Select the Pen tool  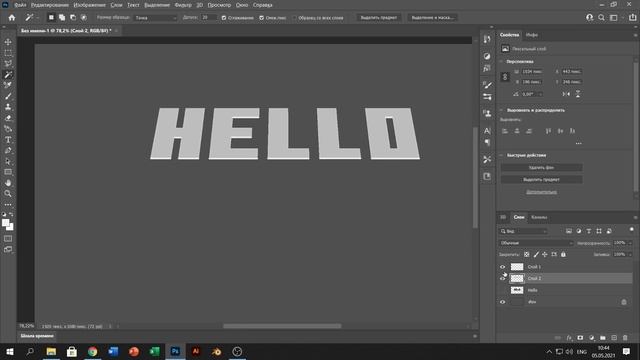pyautogui.click(x=8, y=151)
